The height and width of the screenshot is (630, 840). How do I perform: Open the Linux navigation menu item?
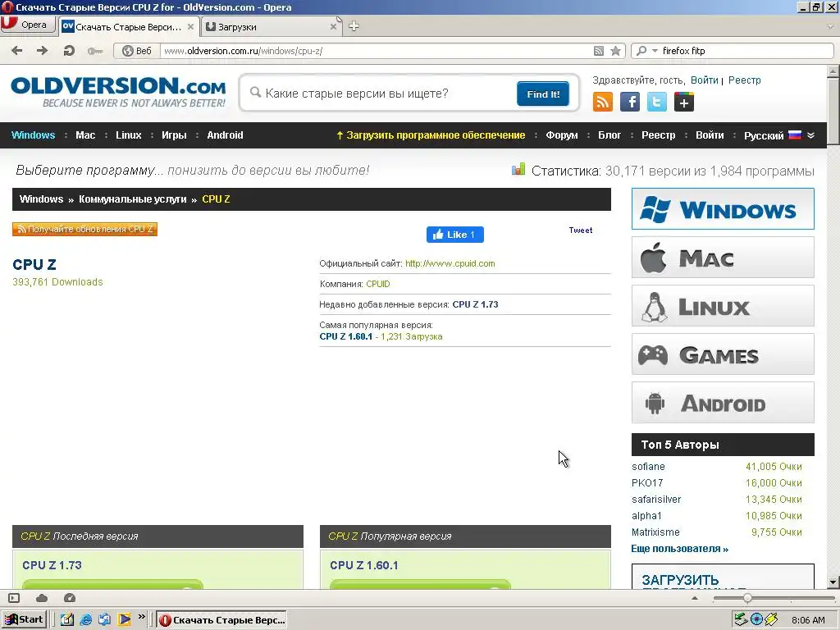coord(129,135)
